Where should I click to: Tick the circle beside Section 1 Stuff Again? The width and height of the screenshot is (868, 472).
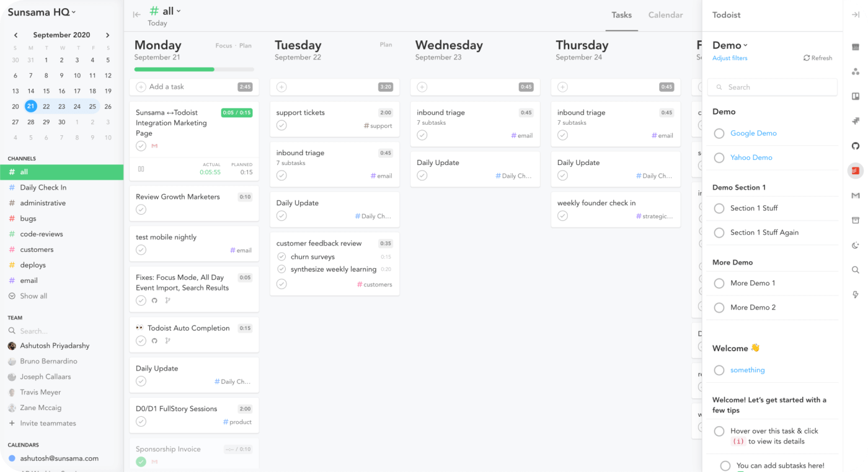pos(719,233)
